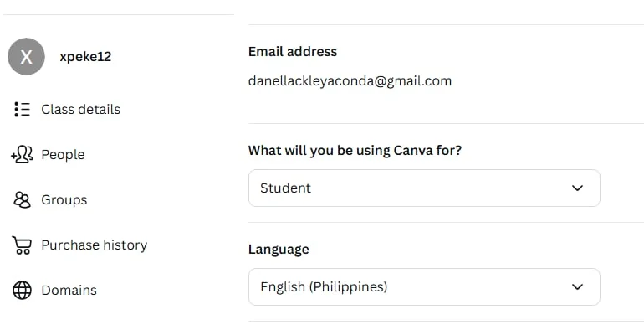This screenshot has width=644, height=325.
Task: Go to the People section
Action: point(63,155)
